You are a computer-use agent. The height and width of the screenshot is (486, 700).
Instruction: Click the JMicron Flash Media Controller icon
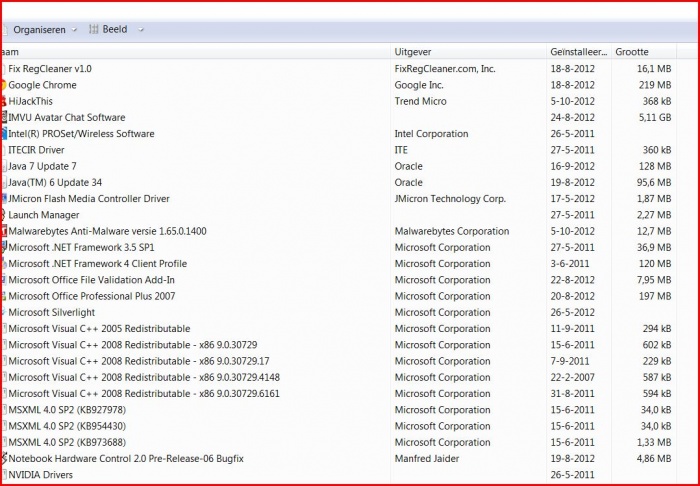point(4,199)
